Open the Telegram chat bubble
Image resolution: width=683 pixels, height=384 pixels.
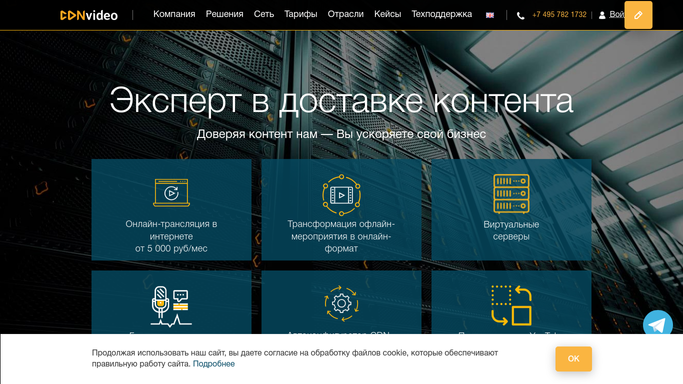click(658, 324)
